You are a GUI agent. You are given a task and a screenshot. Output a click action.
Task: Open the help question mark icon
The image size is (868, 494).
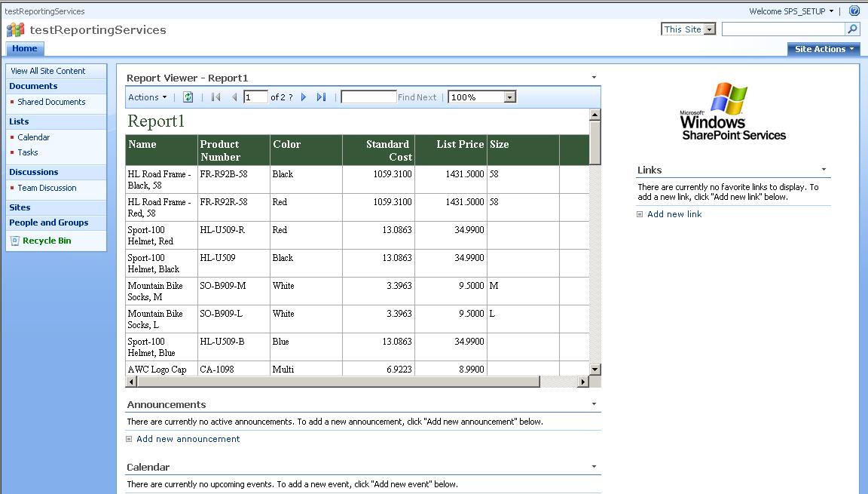click(854, 11)
